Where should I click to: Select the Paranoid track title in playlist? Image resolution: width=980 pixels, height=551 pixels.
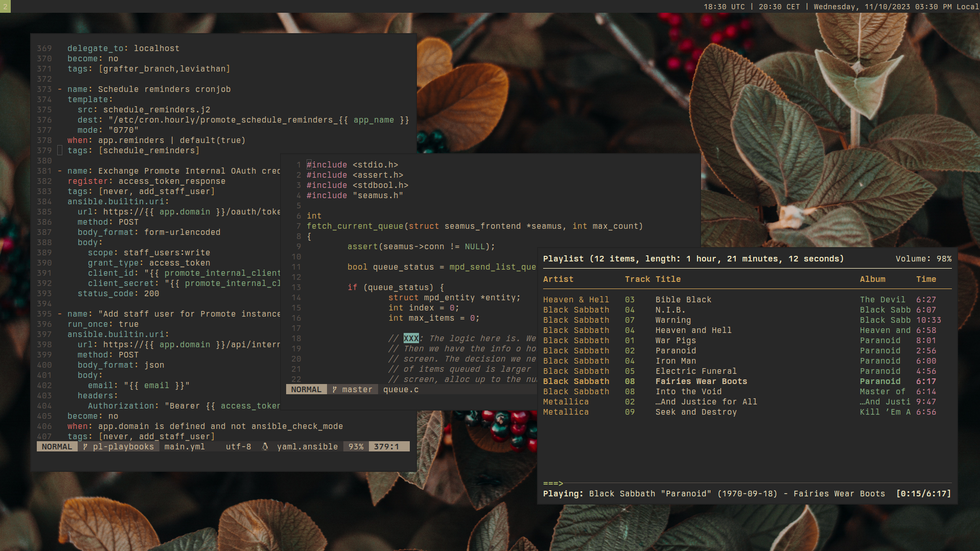coord(675,351)
